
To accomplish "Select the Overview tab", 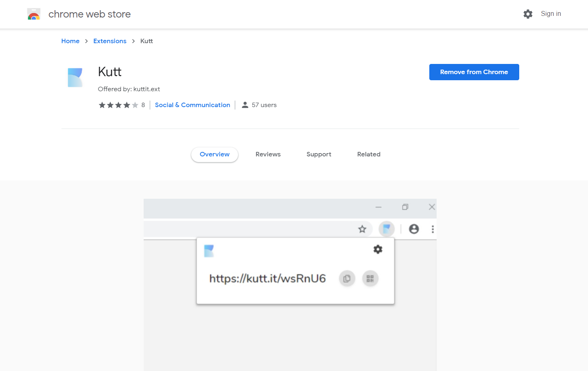I will click(214, 154).
